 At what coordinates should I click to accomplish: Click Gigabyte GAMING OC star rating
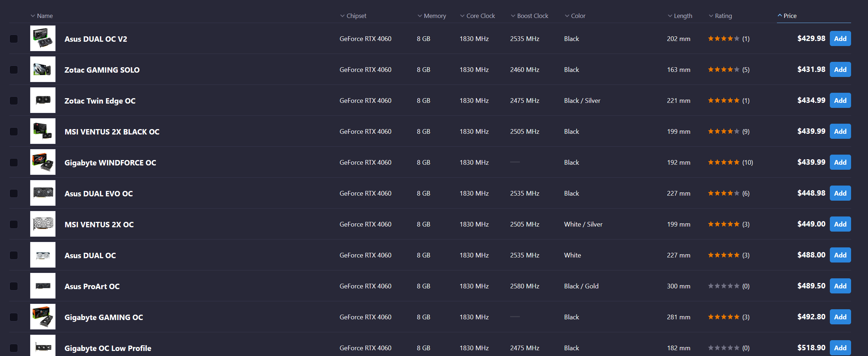(x=724, y=317)
